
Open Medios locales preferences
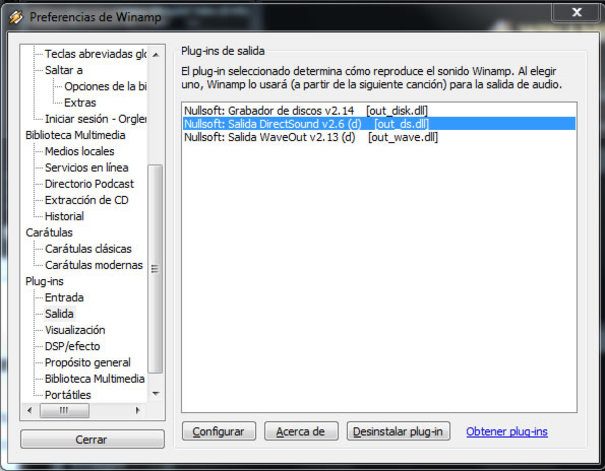(79, 151)
